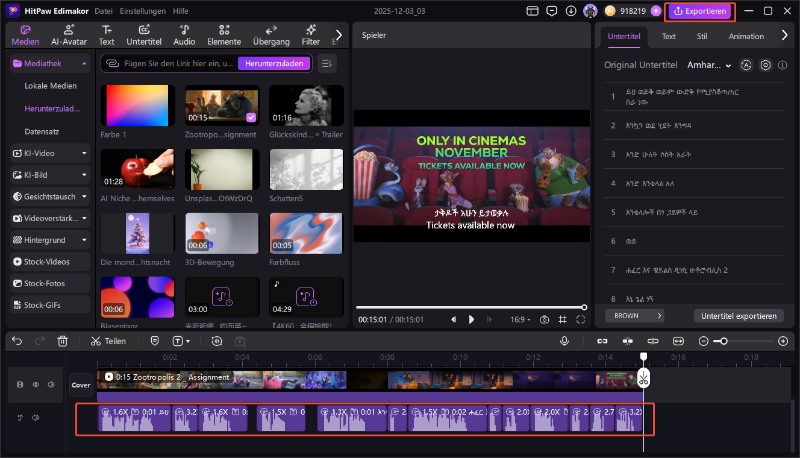Click the microphone voice-over icon

564,341
